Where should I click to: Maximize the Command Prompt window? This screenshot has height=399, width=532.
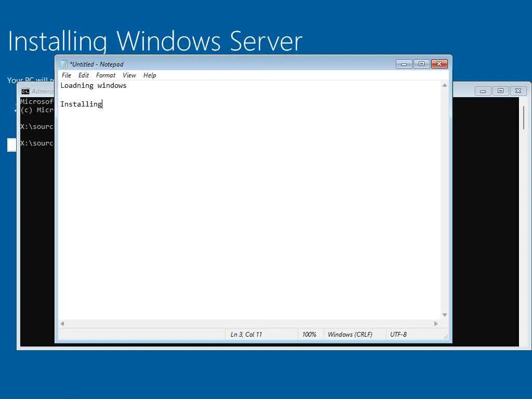500,91
